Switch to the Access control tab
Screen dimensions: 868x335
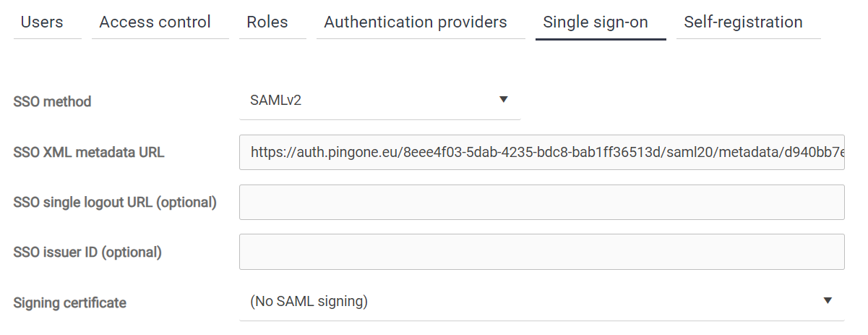[155, 22]
